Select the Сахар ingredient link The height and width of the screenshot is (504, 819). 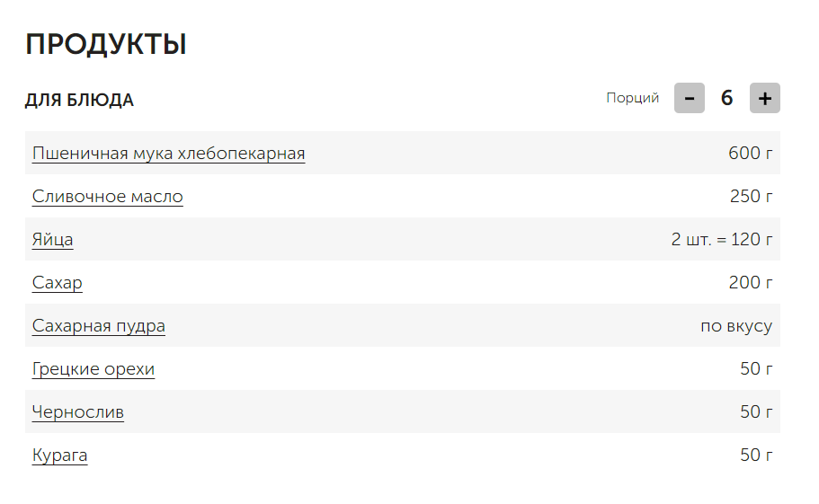point(57,283)
